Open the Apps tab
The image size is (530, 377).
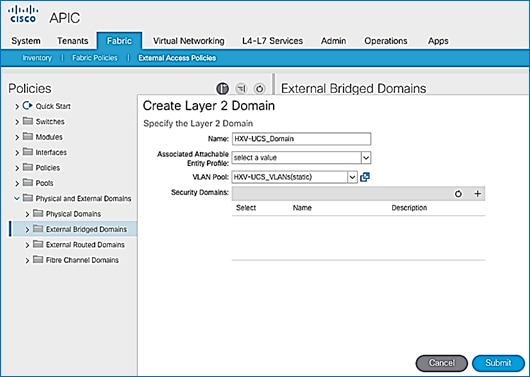[438, 41]
